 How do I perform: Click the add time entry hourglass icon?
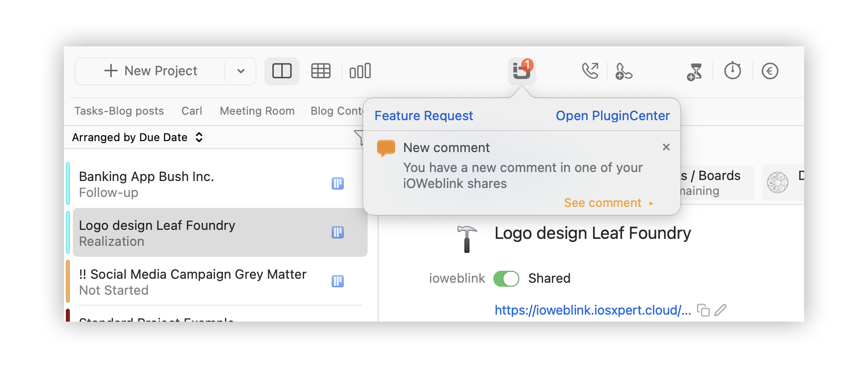point(694,71)
